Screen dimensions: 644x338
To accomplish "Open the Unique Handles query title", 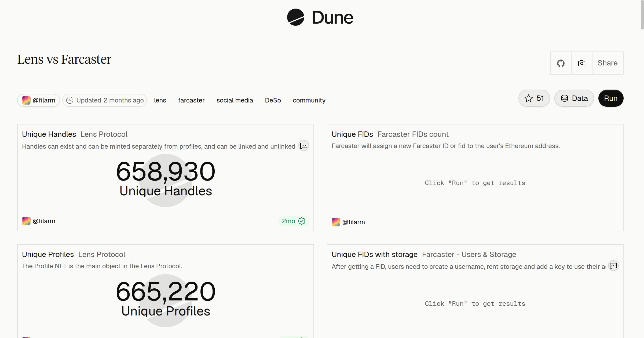I will coord(49,134).
